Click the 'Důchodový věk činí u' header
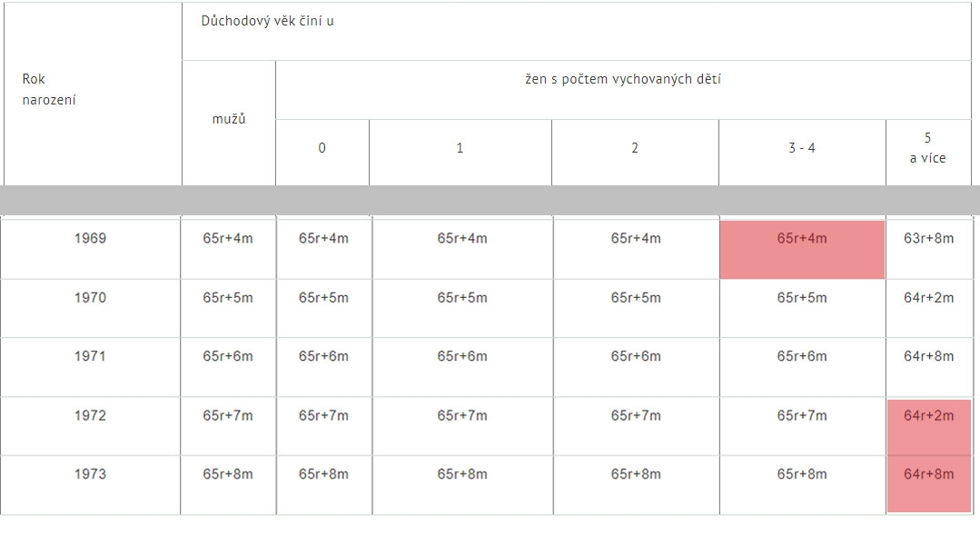980x545 pixels. coord(576,31)
